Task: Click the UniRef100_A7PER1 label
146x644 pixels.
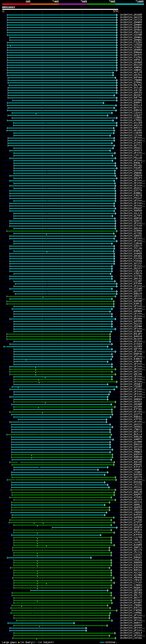Action: coord(131,120)
